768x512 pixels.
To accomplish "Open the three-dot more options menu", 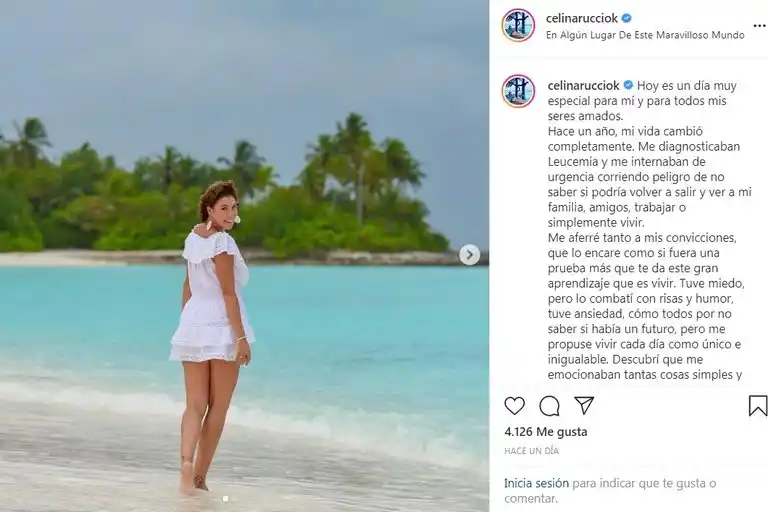I will 760,25.
